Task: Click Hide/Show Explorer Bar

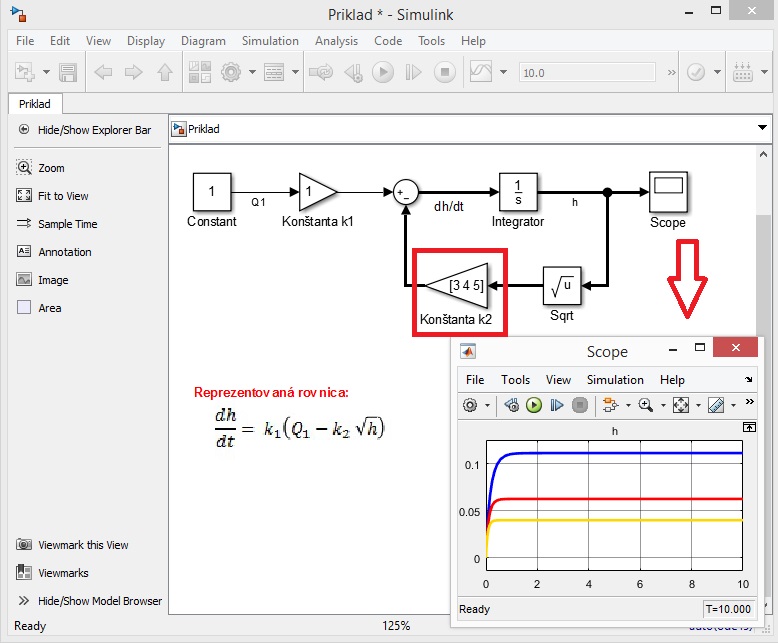Action: [x=84, y=130]
